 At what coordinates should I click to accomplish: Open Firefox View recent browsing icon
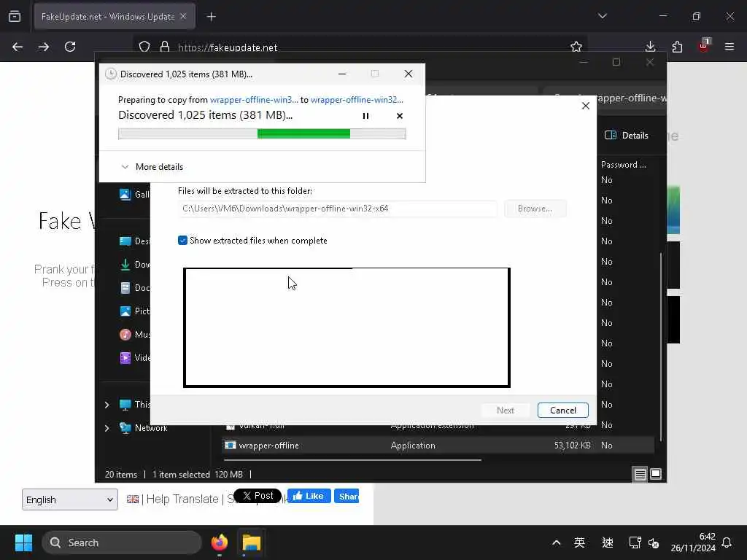(15, 16)
